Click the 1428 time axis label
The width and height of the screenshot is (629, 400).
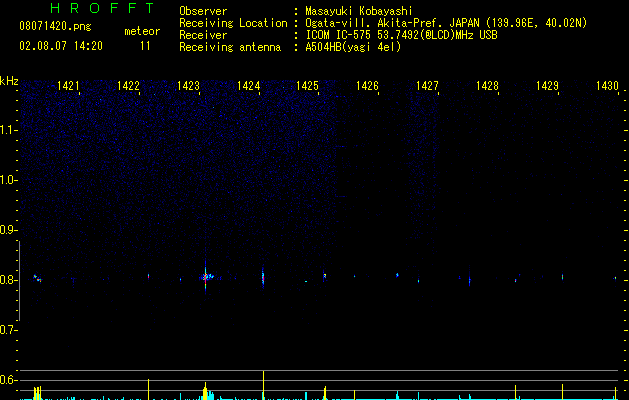pyautogui.click(x=487, y=86)
